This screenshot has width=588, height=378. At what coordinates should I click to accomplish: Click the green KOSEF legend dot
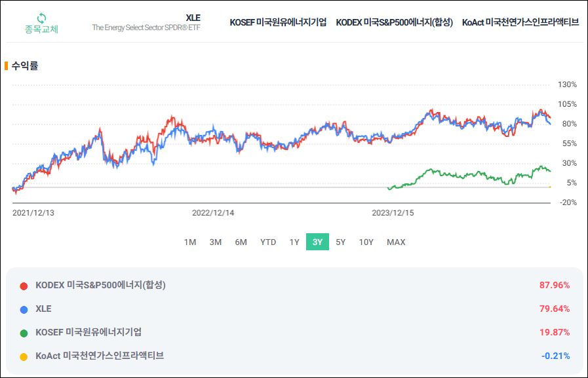pyautogui.click(x=24, y=333)
